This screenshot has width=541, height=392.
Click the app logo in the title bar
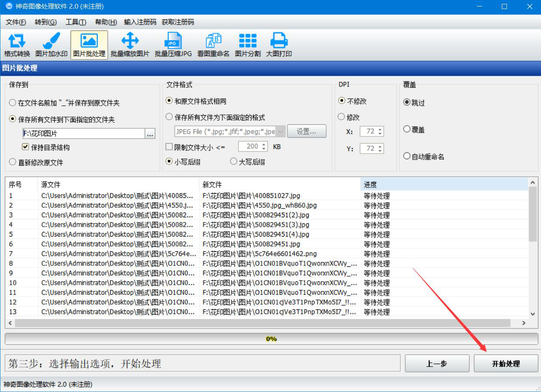pos(8,6)
